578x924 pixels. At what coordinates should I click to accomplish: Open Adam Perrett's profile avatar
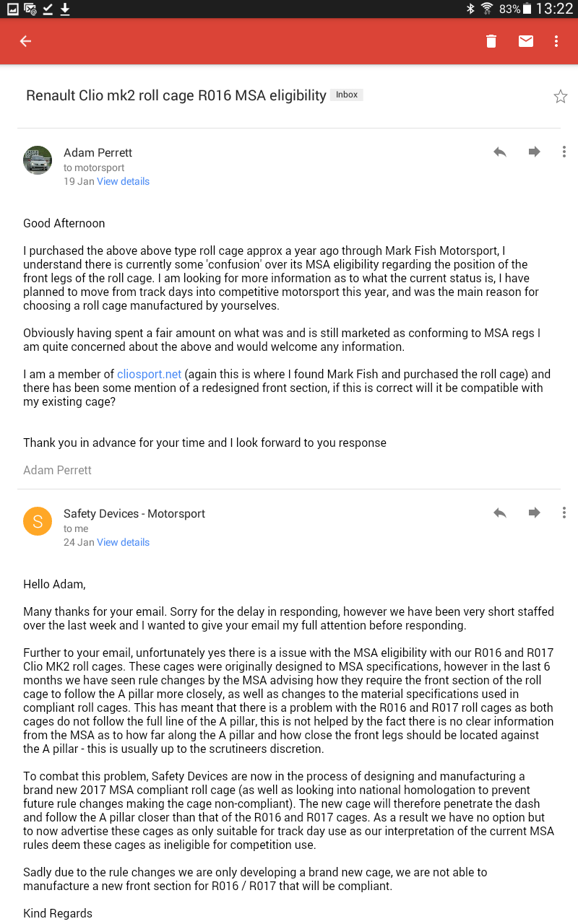coord(37,160)
